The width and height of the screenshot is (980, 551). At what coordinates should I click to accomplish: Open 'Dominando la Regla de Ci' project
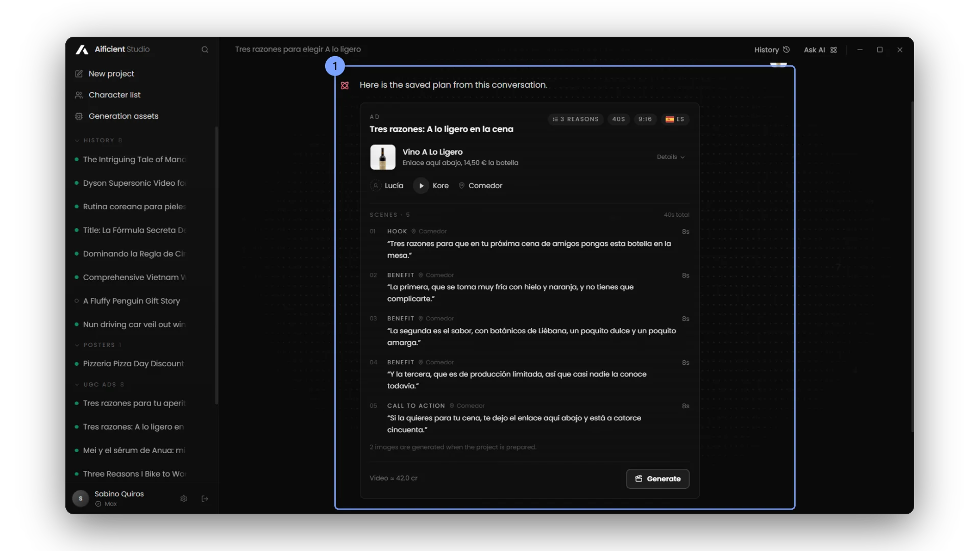click(x=134, y=254)
